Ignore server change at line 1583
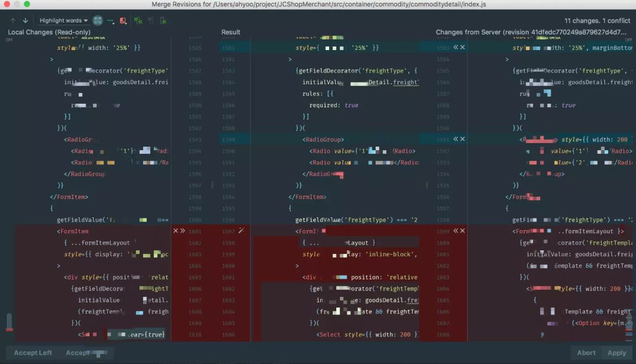Image resolution: width=636 pixels, height=364 pixels. tap(463, 47)
